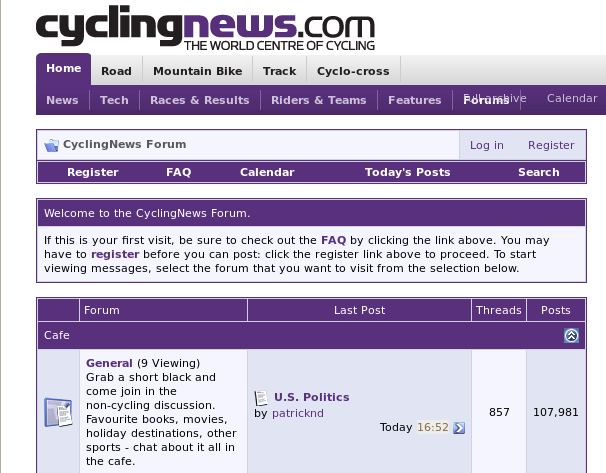Open the Home tab
606x473 pixels.
(x=64, y=68)
